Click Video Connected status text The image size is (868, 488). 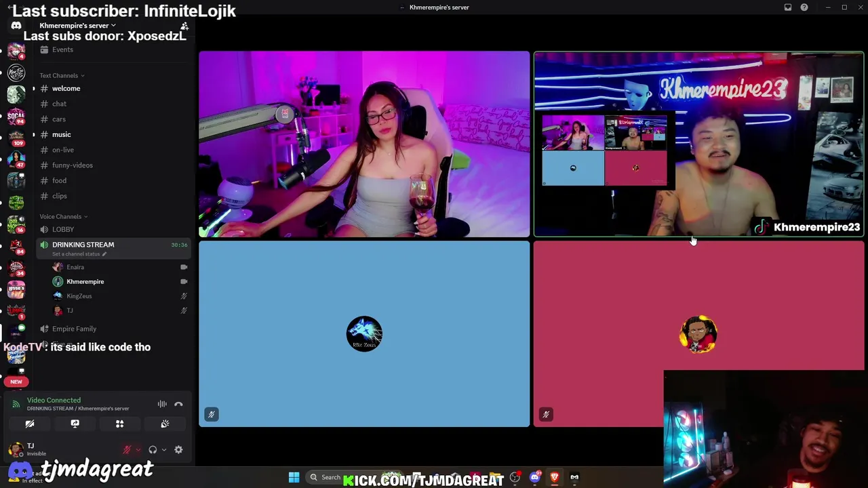coord(54,401)
